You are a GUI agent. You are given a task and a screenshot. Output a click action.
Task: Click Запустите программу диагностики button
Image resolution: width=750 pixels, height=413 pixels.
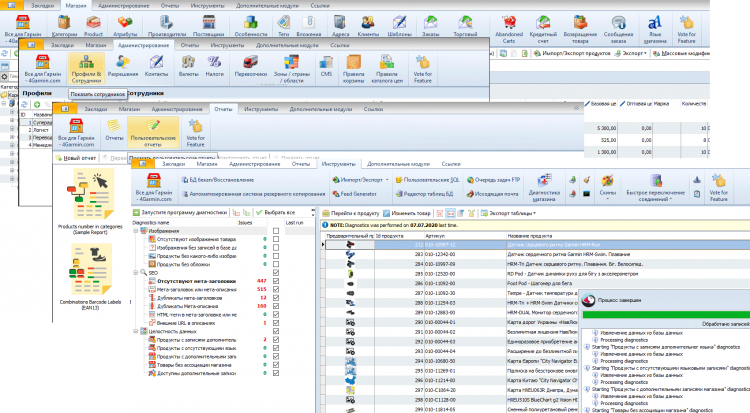click(179, 212)
